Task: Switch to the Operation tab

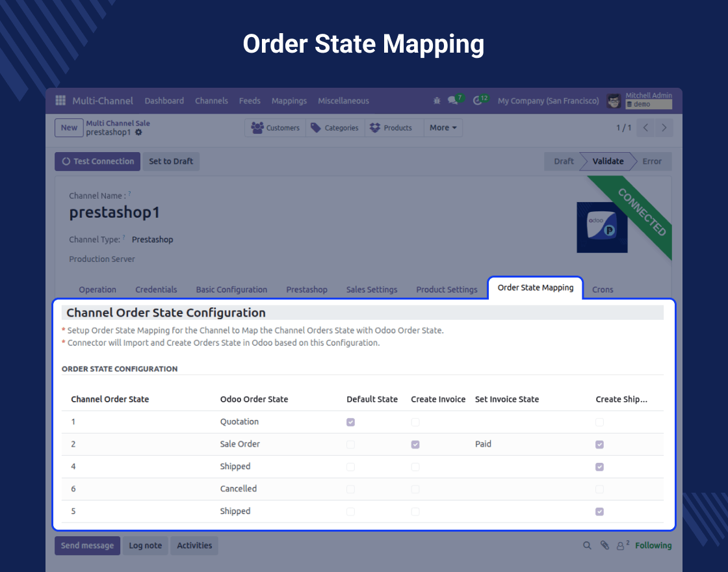Action: (97, 289)
